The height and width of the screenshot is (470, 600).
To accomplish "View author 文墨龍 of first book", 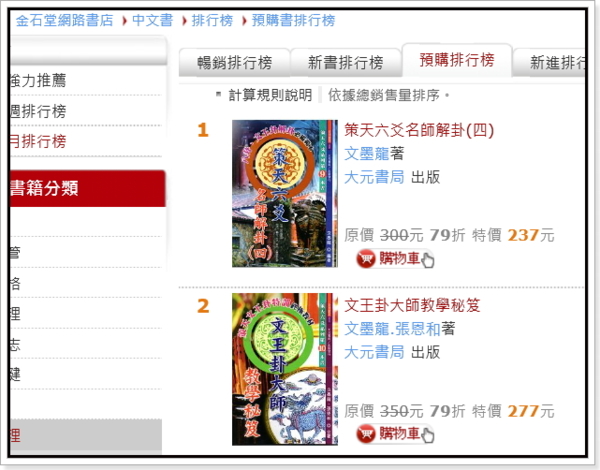I will pos(367,153).
